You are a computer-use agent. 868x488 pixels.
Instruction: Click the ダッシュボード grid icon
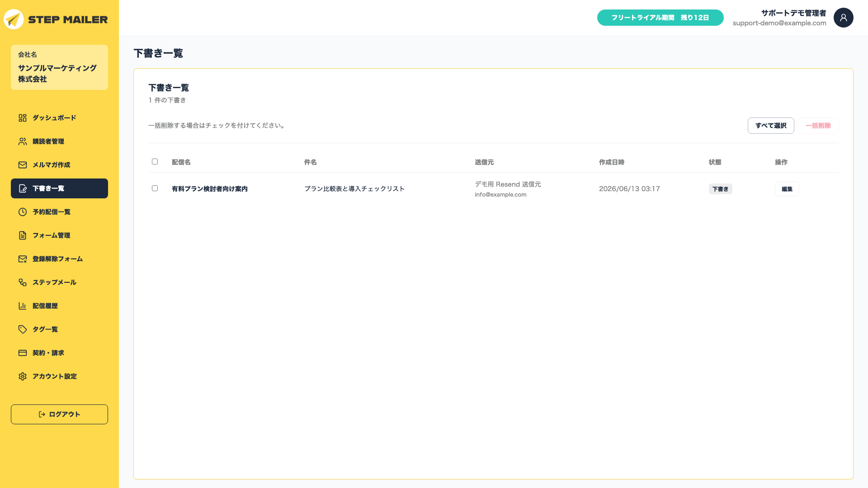pyautogui.click(x=23, y=118)
